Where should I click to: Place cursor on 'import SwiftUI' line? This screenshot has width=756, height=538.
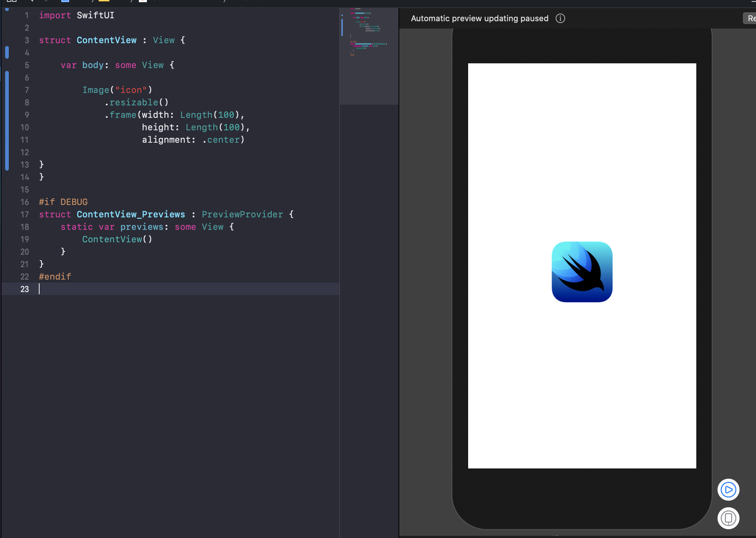click(x=77, y=15)
